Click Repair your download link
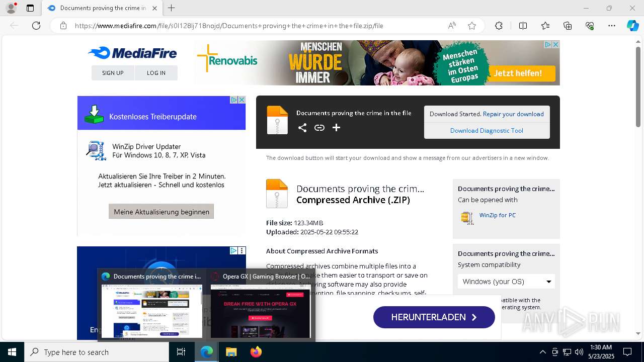 (x=513, y=114)
